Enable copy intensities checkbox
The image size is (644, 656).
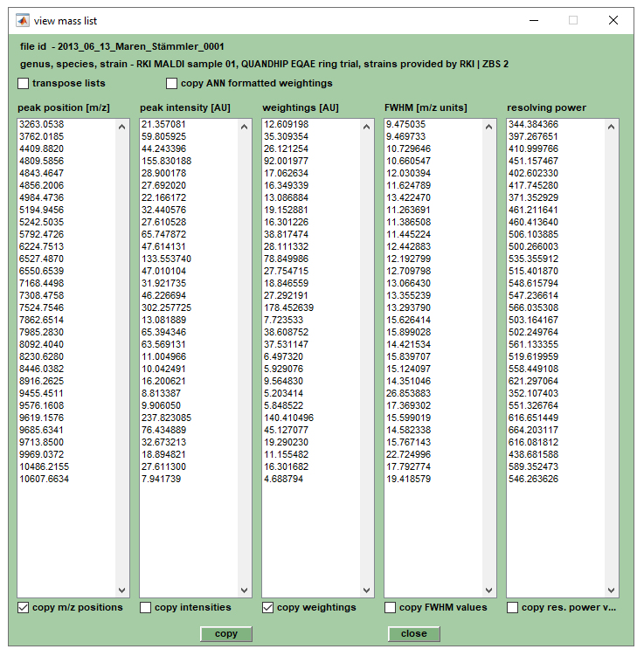coord(146,608)
